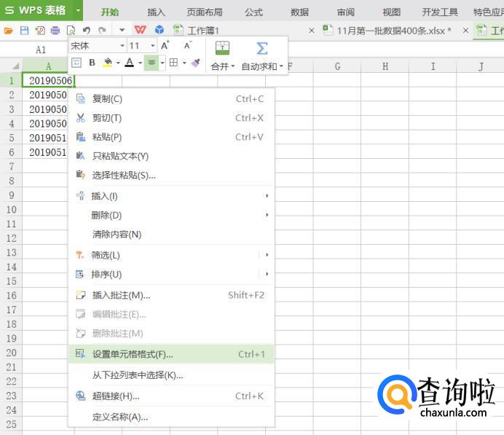This screenshot has width=504, height=435.
Task: Choose 复制(C) from context menu
Action: point(171,99)
